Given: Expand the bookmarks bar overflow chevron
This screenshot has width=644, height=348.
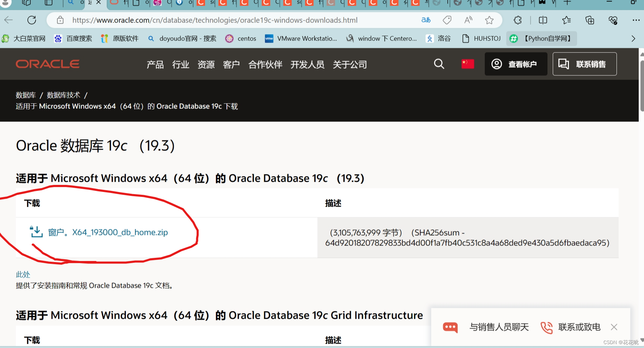Looking at the screenshot, I should pos(633,38).
